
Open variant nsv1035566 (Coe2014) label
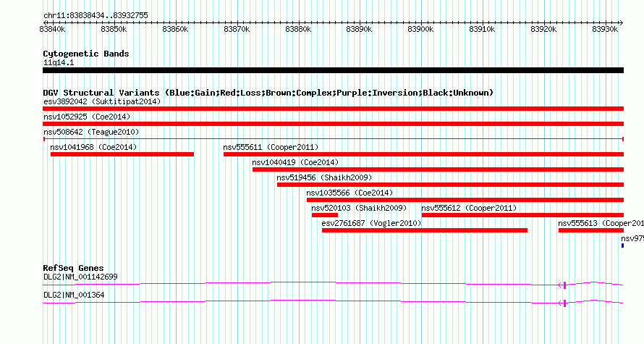click(x=349, y=193)
